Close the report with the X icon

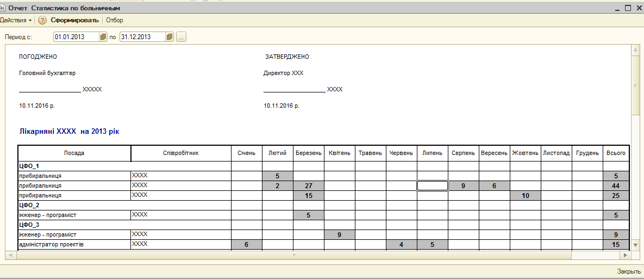(x=638, y=8)
